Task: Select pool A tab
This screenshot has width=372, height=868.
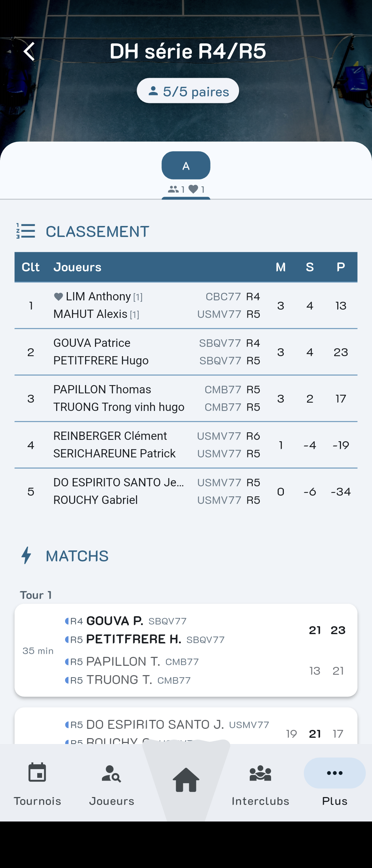Action: pyautogui.click(x=186, y=166)
